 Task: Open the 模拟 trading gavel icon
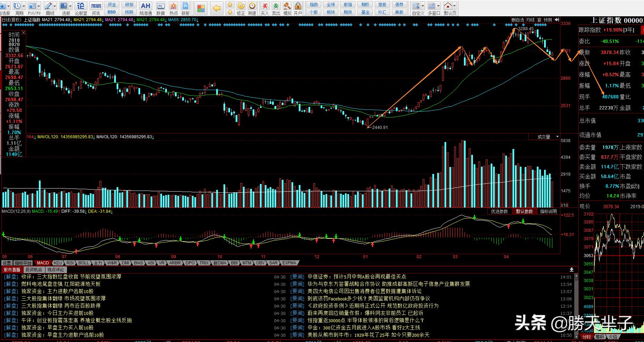click(287, 8)
